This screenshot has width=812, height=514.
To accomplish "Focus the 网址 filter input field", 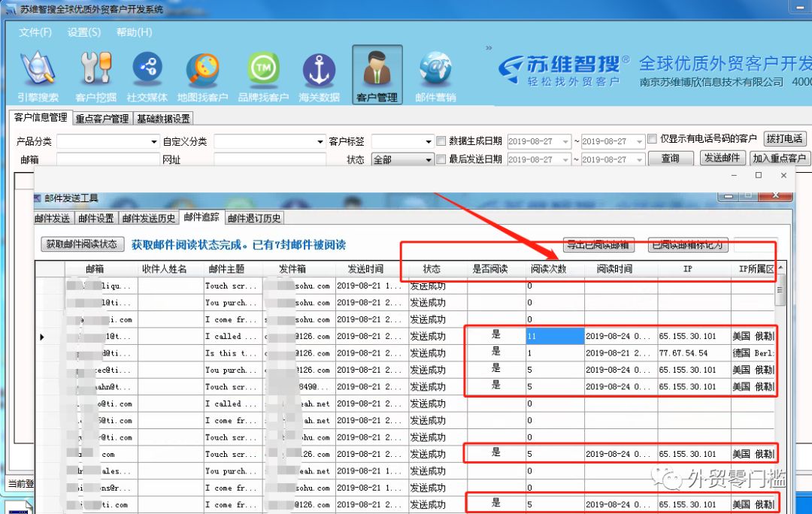I will coord(270,159).
